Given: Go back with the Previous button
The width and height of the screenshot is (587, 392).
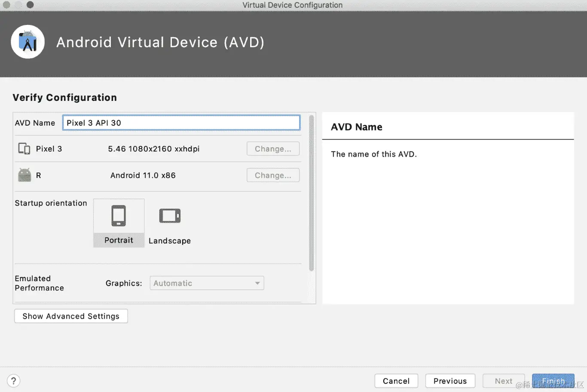Looking at the screenshot, I should tap(450, 381).
